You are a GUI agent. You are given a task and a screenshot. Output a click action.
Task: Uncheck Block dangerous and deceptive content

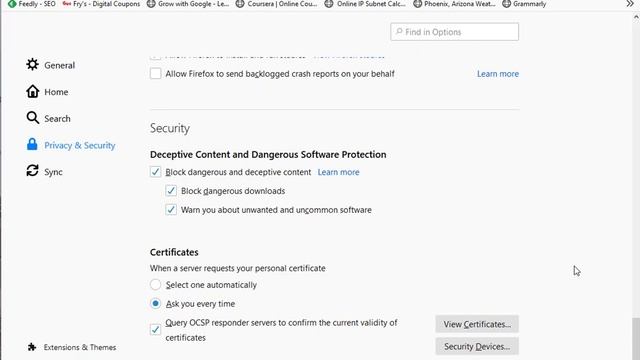(156, 172)
